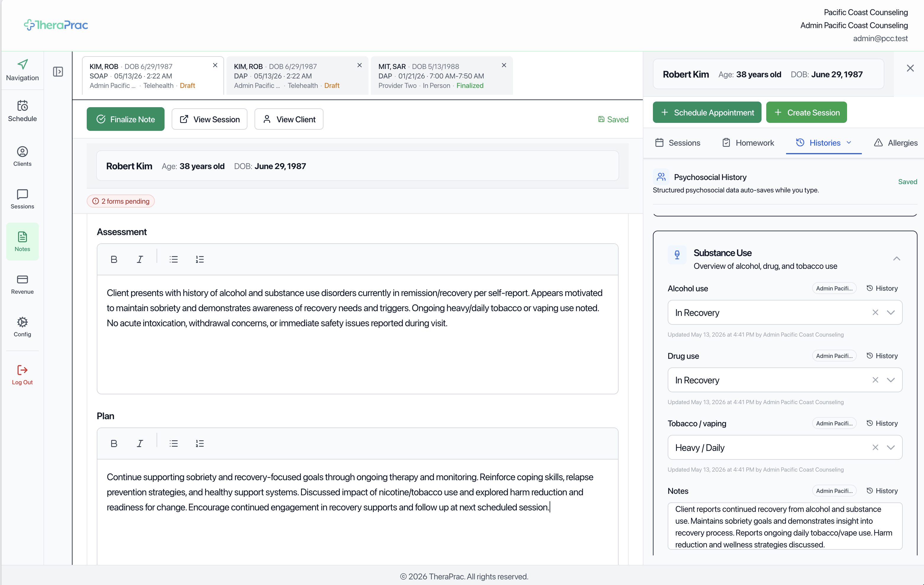Click the Tobacco / vaping Admin Pacifi... badge
Image resolution: width=924 pixels, height=585 pixels.
click(834, 423)
